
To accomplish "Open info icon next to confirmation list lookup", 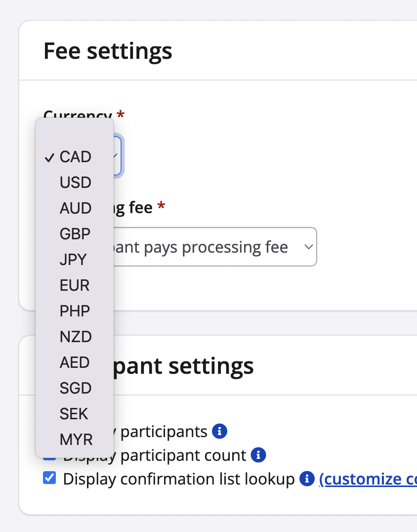I will (x=307, y=479).
